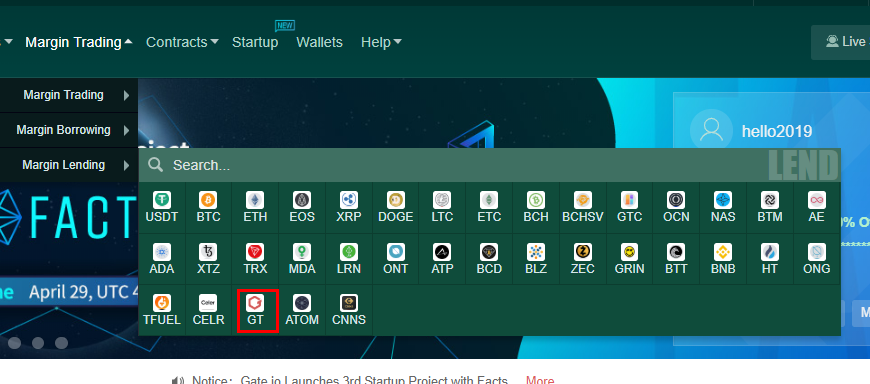This screenshot has width=870, height=384.
Task: Select the second banner carousel dot
Action: click(38, 343)
